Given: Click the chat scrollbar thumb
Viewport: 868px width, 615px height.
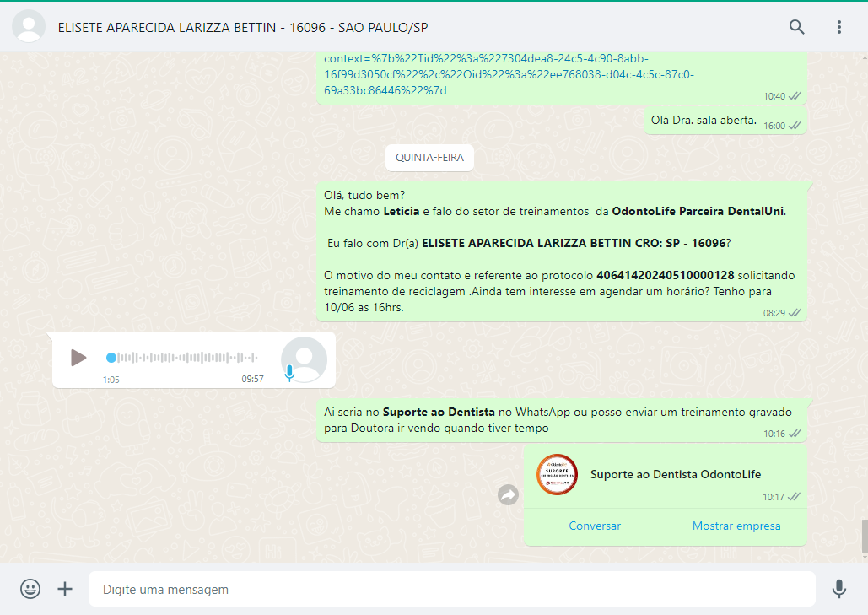Looking at the screenshot, I should 864,537.
